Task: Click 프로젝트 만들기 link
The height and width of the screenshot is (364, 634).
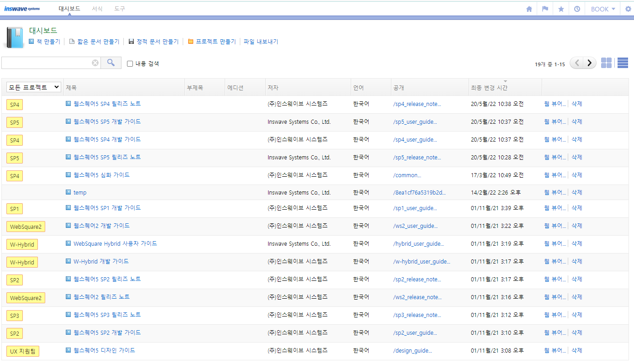Action: tap(216, 42)
